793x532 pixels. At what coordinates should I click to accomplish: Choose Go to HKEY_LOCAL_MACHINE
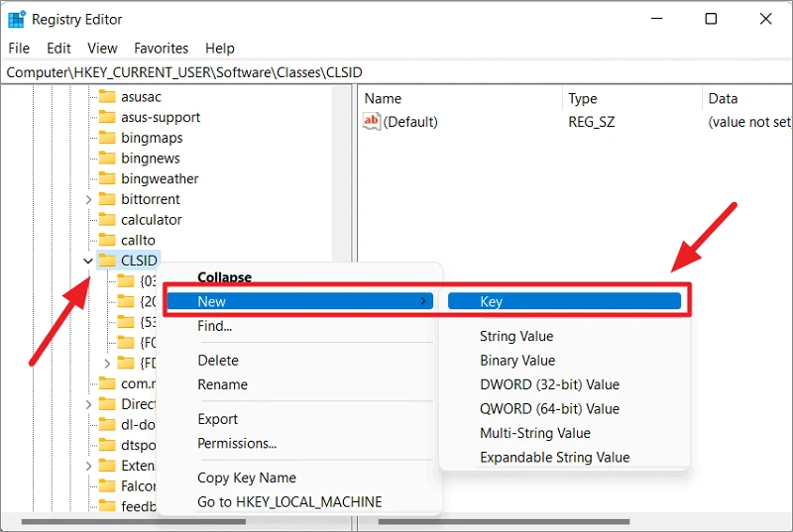[x=289, y=501]
